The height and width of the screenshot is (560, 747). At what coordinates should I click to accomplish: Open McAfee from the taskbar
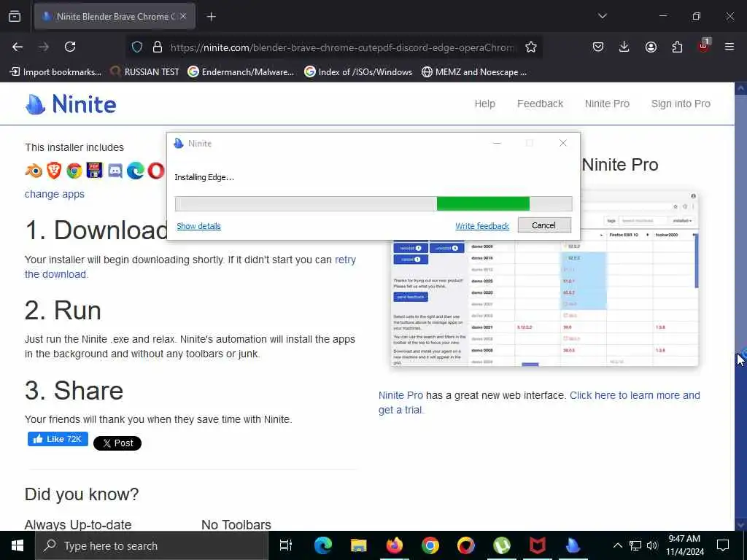pyautogui.click(x=538, y=545)
